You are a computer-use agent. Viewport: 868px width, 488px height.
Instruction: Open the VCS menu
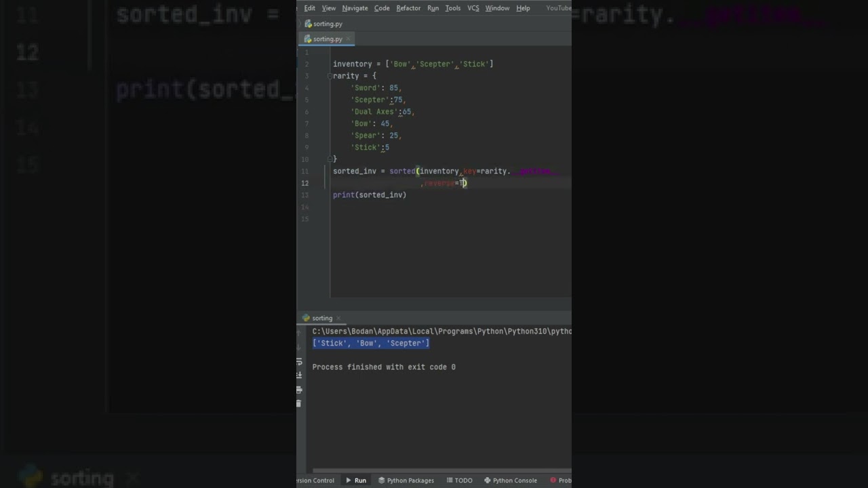coord(473,8)
